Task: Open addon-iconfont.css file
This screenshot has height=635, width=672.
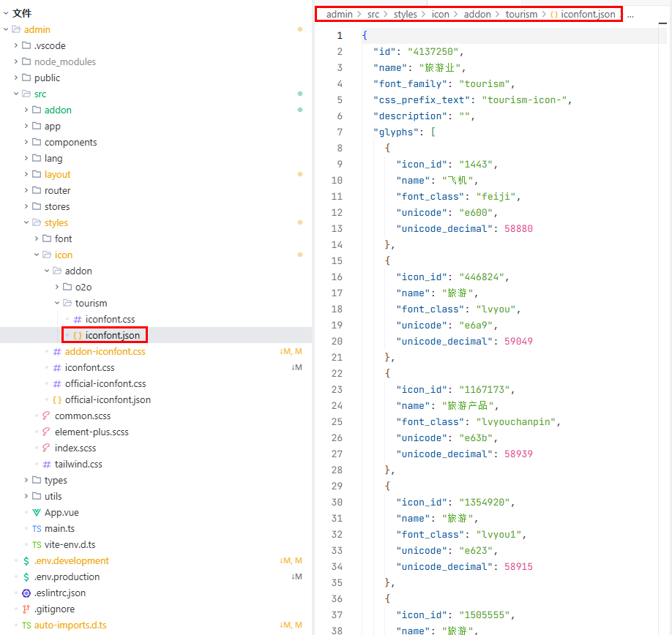Action: point(105,351)
